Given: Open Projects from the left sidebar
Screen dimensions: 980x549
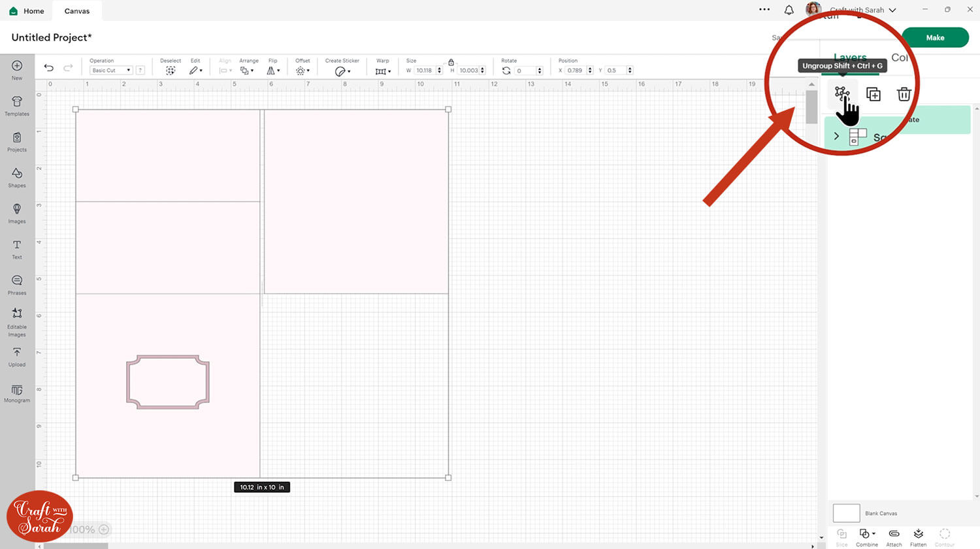Looking at the screenshot, I should [x=17, y=141].
